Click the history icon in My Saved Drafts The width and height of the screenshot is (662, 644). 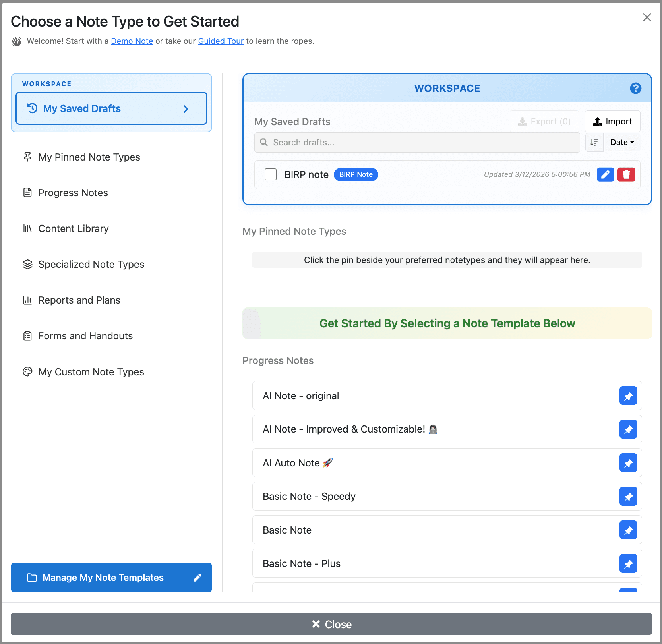(x=32, y=108)
